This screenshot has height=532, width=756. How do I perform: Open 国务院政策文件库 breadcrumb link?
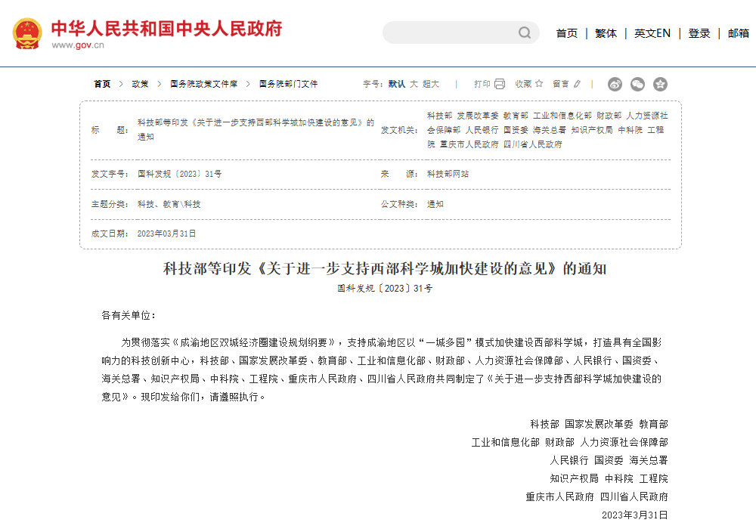[x=203, y=84]
